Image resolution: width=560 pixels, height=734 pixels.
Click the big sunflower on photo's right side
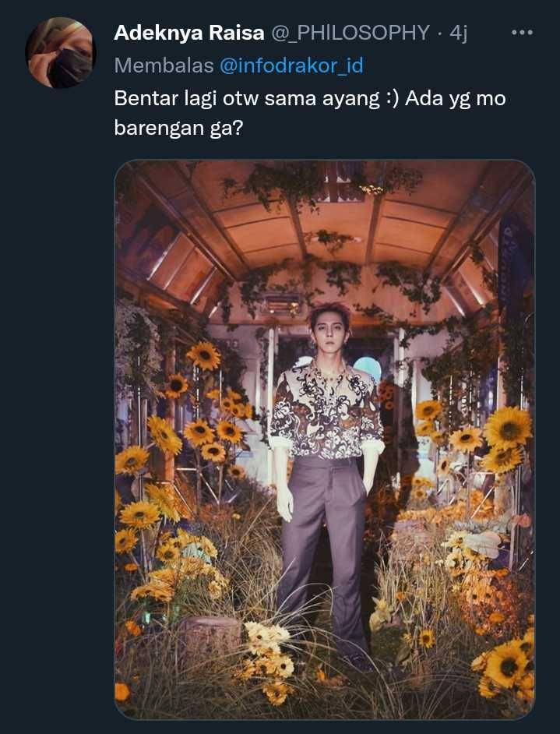point(508,429)
